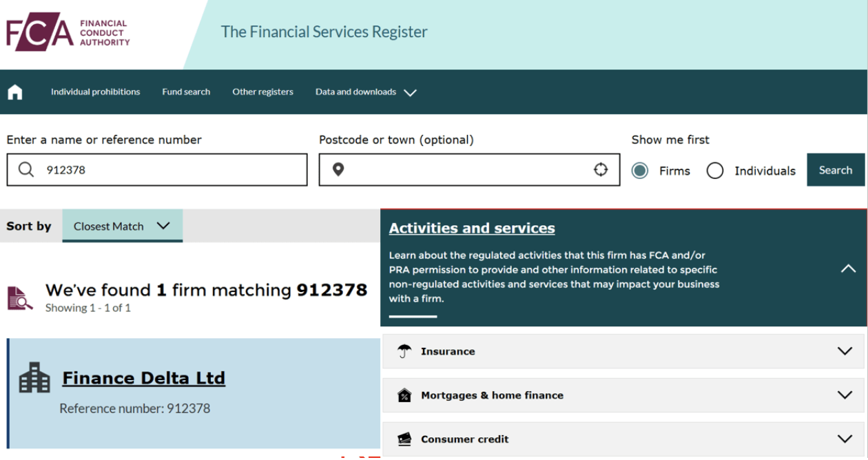The height and width of the screenshot is (460, 868).
Task: Open the Finance Delta Ltd link
Action: (143, 378)
